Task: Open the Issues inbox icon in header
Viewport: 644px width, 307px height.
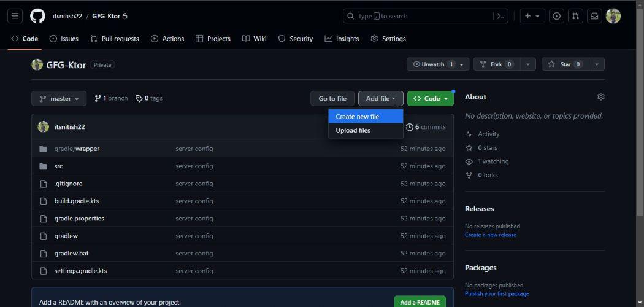Action: pos(556,16)
